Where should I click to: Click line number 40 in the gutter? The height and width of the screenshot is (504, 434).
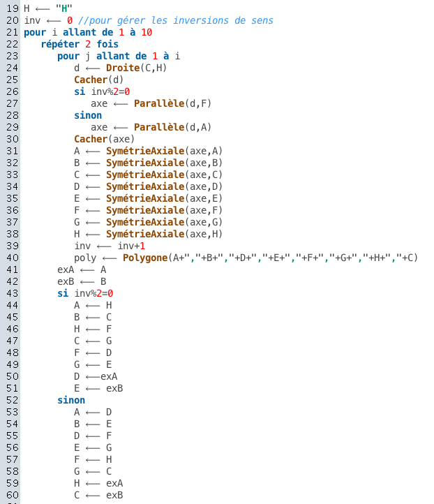tap(13, 258)
